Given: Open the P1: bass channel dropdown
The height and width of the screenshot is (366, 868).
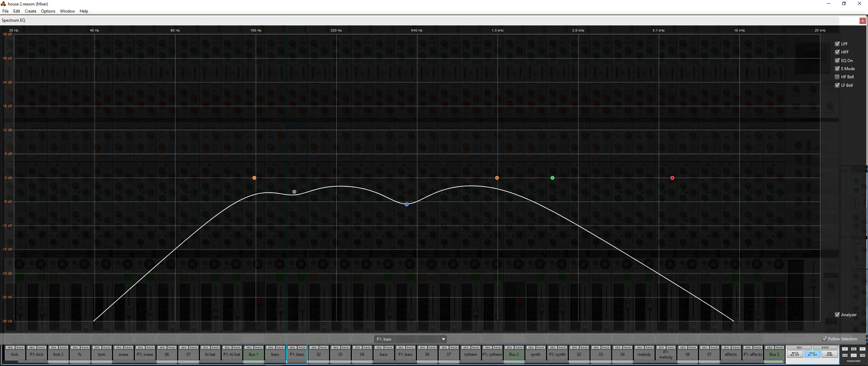Looking at the screenshot, I should (443, 339).
